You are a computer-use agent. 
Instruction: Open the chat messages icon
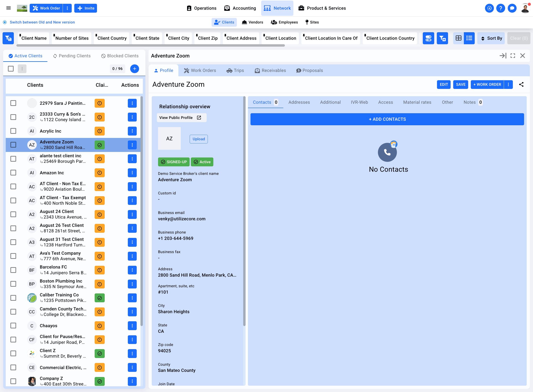pos(512,8)
